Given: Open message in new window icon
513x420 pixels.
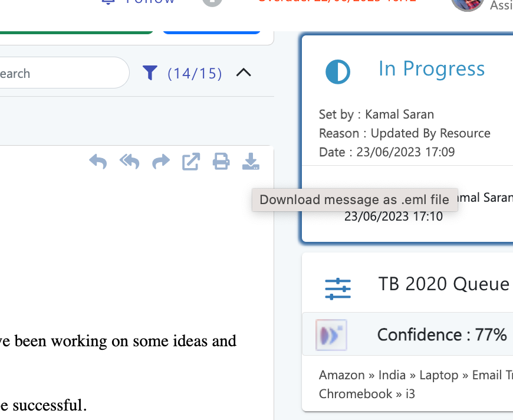Looking at the screenshot, I should pos(190,161).
